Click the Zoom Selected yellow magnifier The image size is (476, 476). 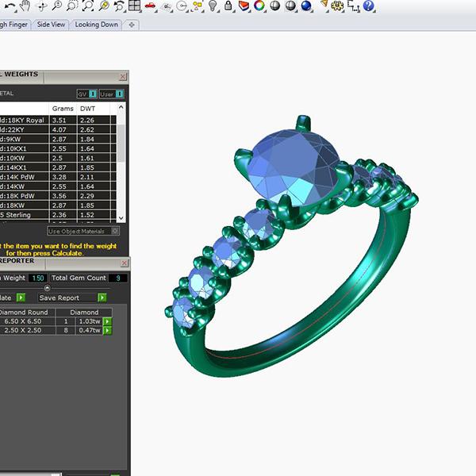pos(104,6)
